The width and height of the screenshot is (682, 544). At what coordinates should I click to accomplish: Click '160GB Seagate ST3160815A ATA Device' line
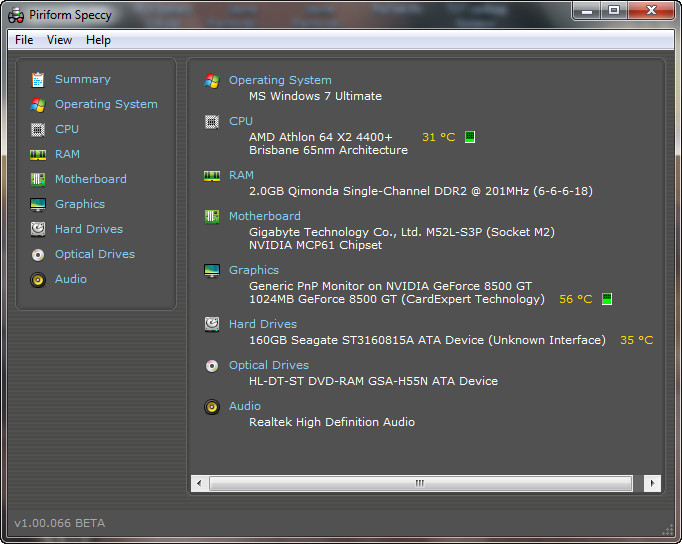(427, 340)
